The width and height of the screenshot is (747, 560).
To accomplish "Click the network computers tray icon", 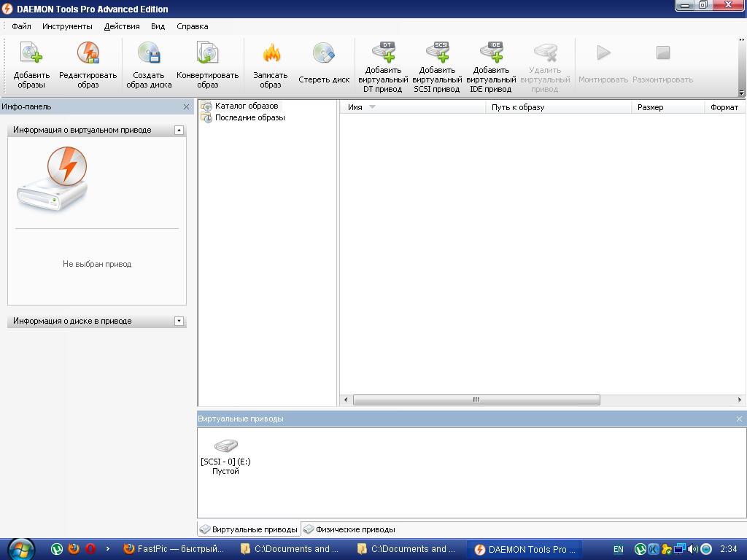I will tap(680, 549).
